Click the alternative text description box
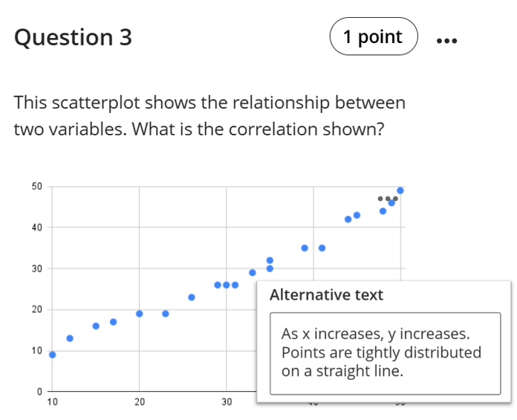 pos(385,353)
